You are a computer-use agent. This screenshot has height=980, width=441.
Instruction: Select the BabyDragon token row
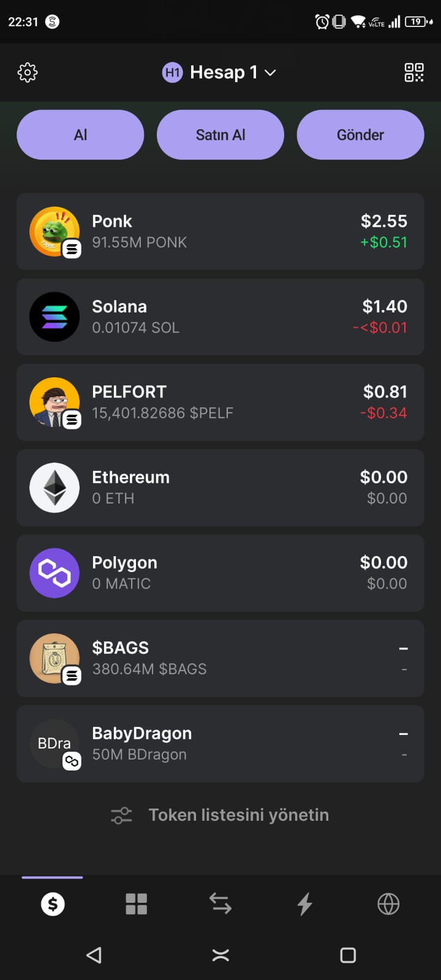point(221,744)
